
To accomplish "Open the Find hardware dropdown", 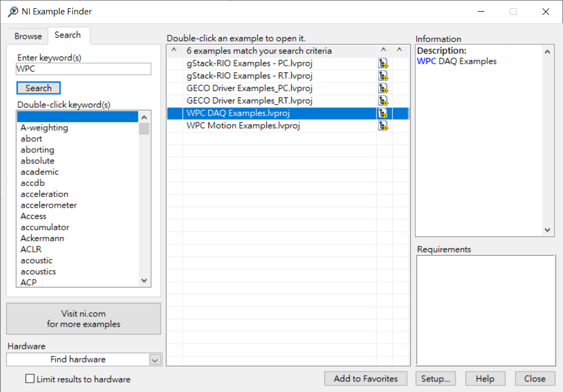I will point(154,360).
